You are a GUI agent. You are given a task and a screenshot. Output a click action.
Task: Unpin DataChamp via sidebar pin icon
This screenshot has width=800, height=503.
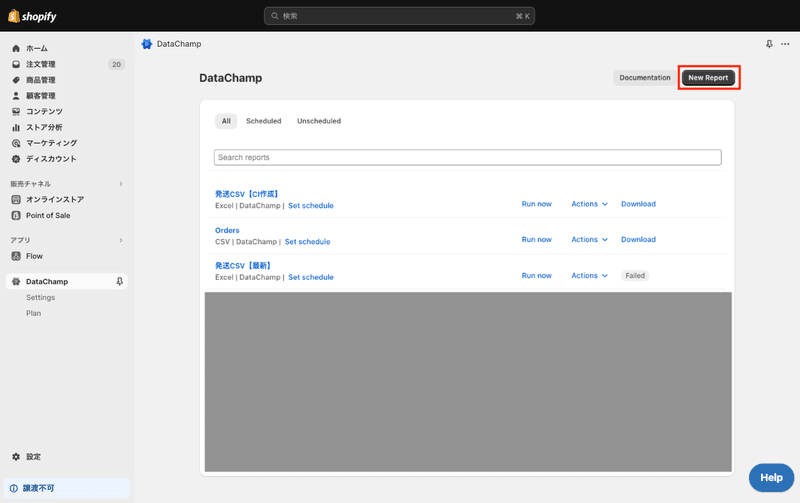[x=119, y=282]
